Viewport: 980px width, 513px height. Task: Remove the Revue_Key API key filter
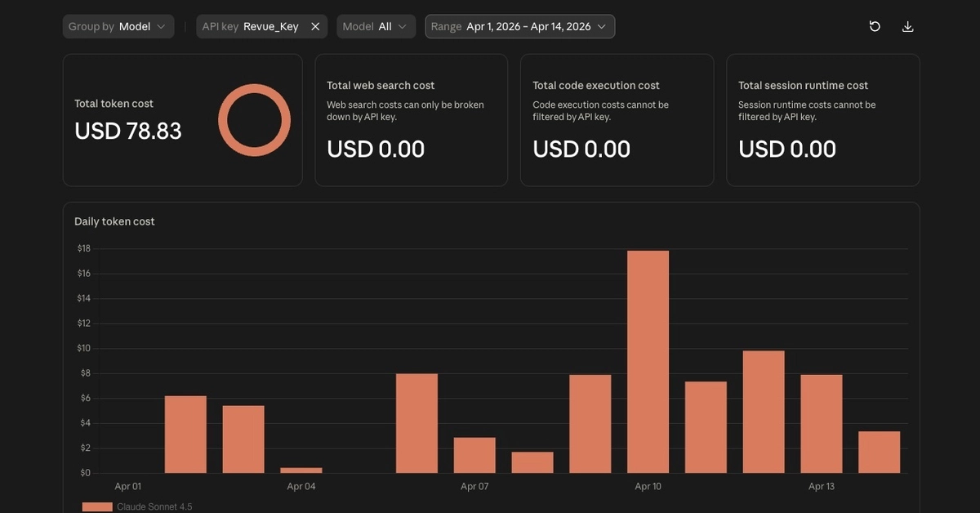(x=315, y=26)
